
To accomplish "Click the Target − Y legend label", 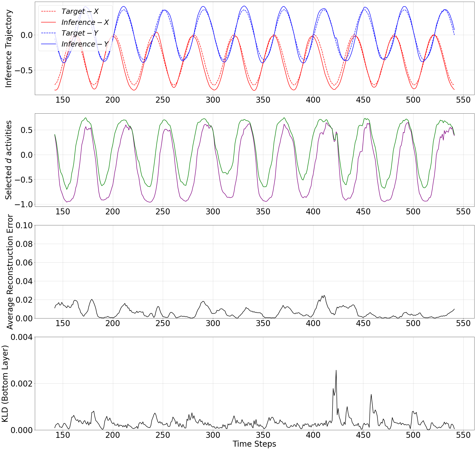I will pos(80,33).
